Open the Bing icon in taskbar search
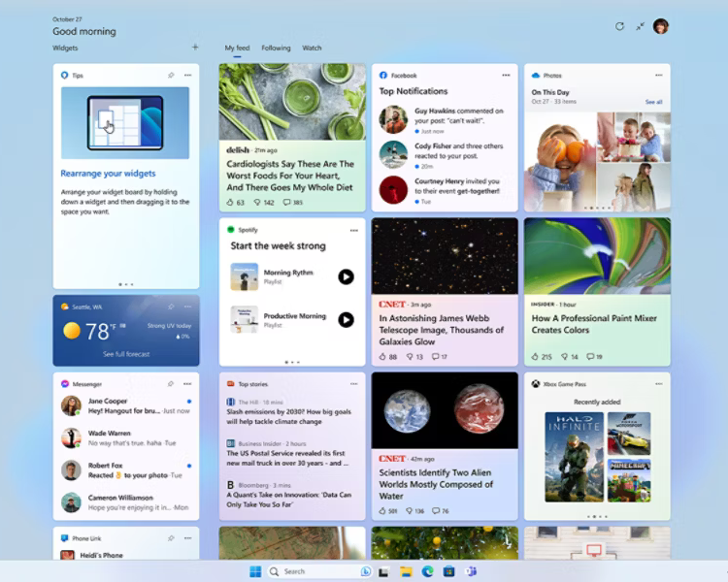The height and width of the screenshot is (582, 728). 365,571
